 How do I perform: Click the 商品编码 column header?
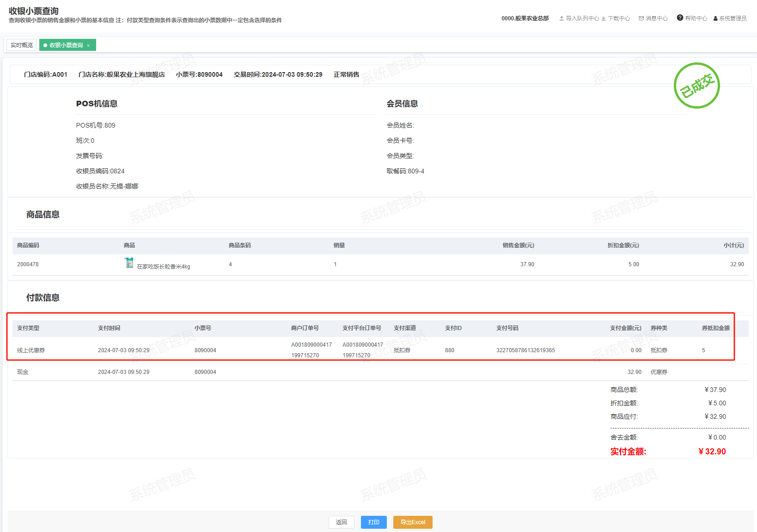[28, 245]
